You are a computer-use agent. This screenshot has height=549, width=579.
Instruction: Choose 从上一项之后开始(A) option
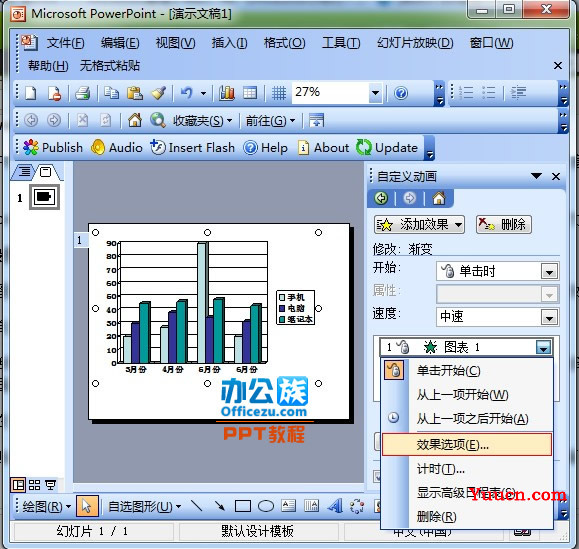(x=467, y=419)
